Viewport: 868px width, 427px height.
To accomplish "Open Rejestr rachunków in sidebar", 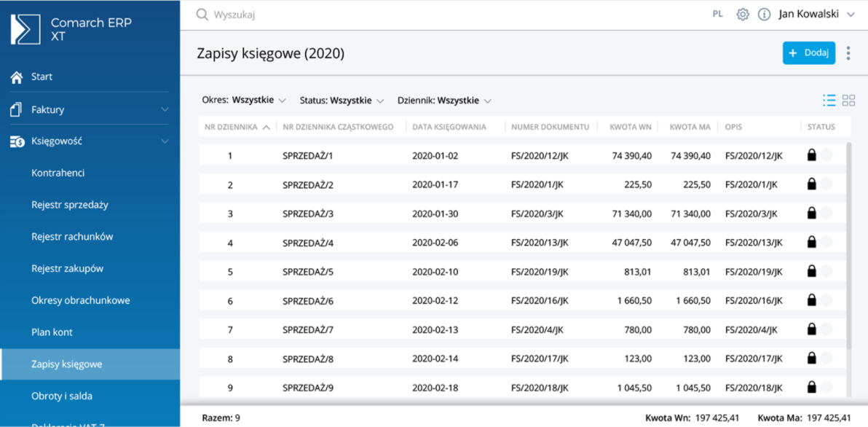I will coord(73,237).
